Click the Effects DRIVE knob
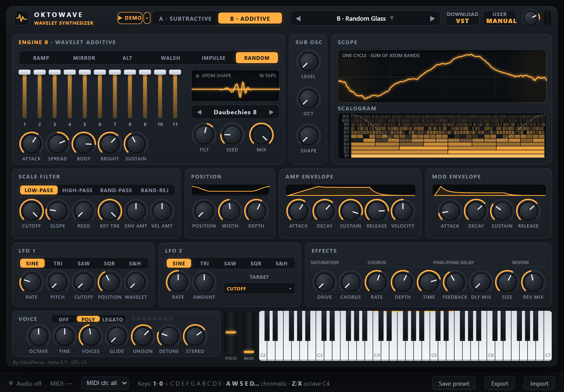 (324, 282)
